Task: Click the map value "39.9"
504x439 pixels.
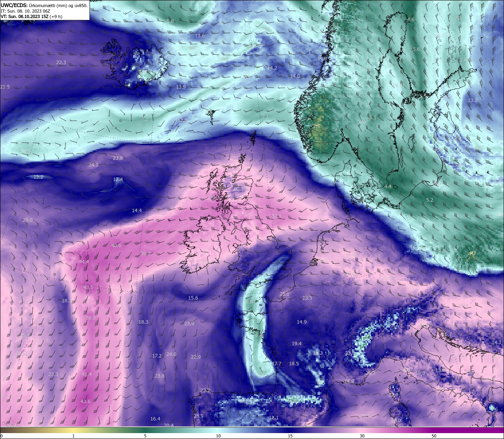Action: tap(91, 318)
